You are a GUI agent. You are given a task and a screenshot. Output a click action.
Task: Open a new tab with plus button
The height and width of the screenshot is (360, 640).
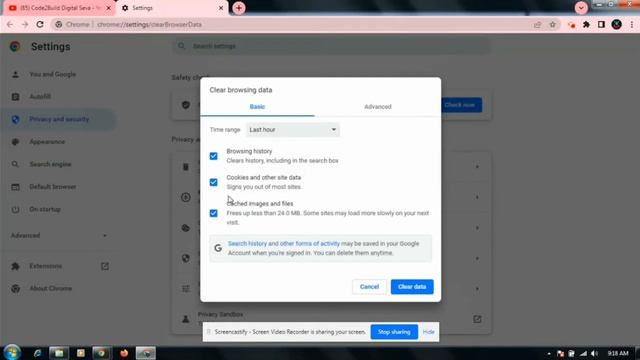tap(239, 8)
